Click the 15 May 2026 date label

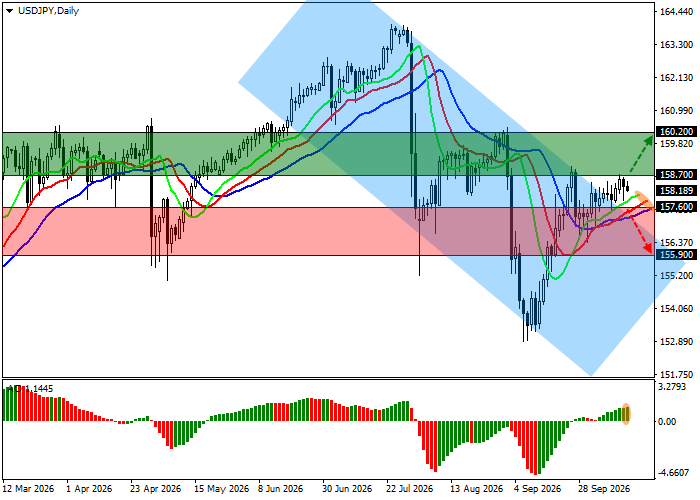221,489
